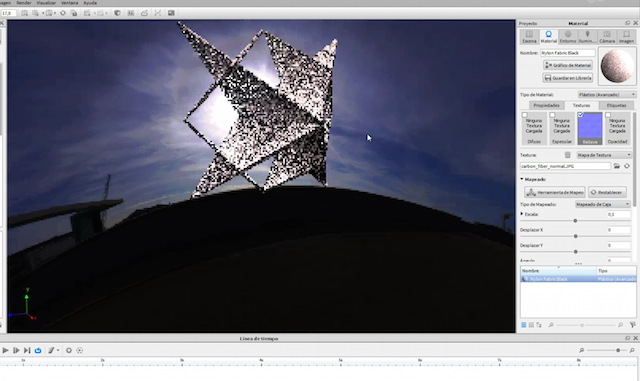Click the Escala value field
Viewport: 640px width, 381px height.
click(618, 214)
